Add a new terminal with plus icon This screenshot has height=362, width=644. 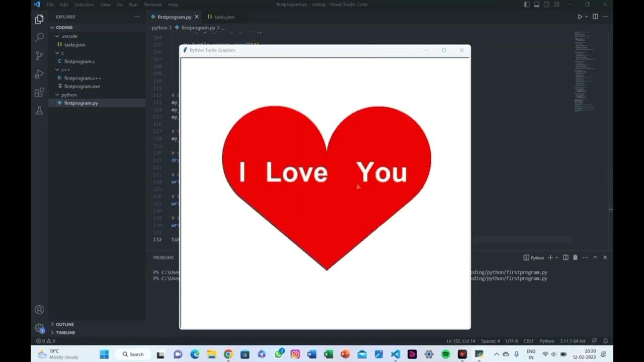pos(550,257)
